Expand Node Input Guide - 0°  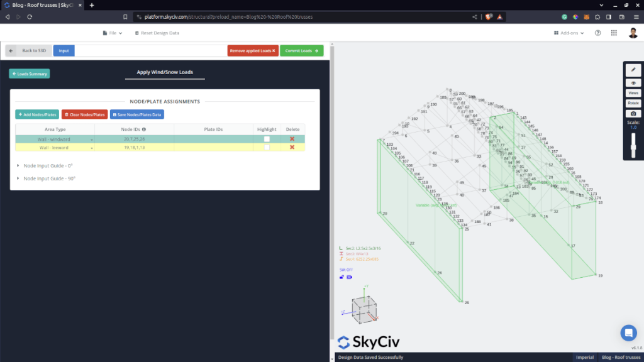45,165
